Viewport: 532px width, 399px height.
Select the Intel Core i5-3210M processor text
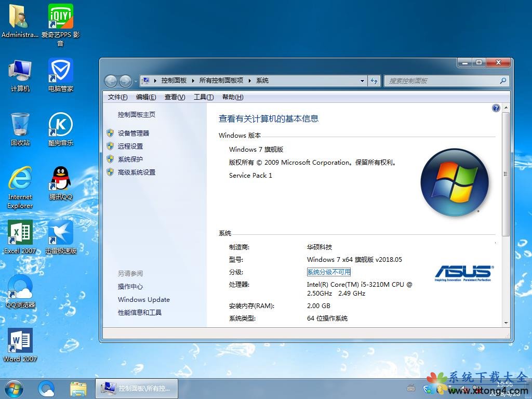(360, 289)
